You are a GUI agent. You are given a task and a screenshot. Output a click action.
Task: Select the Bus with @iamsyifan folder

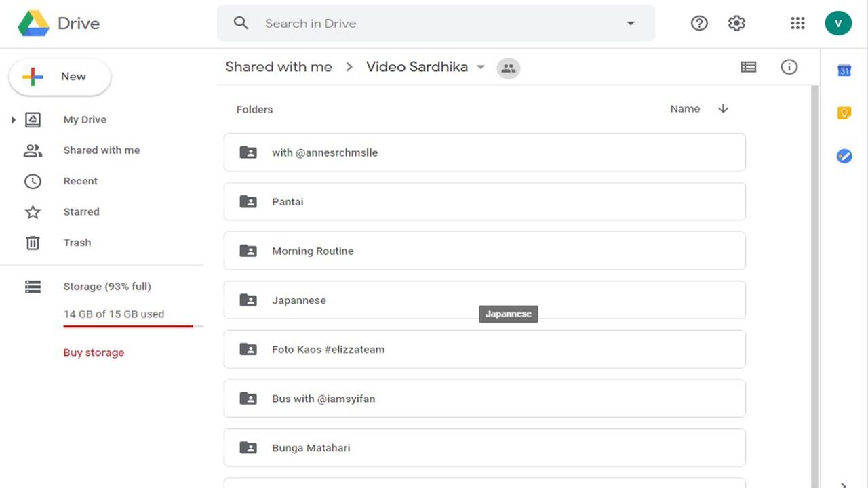(x=485, y=399)
